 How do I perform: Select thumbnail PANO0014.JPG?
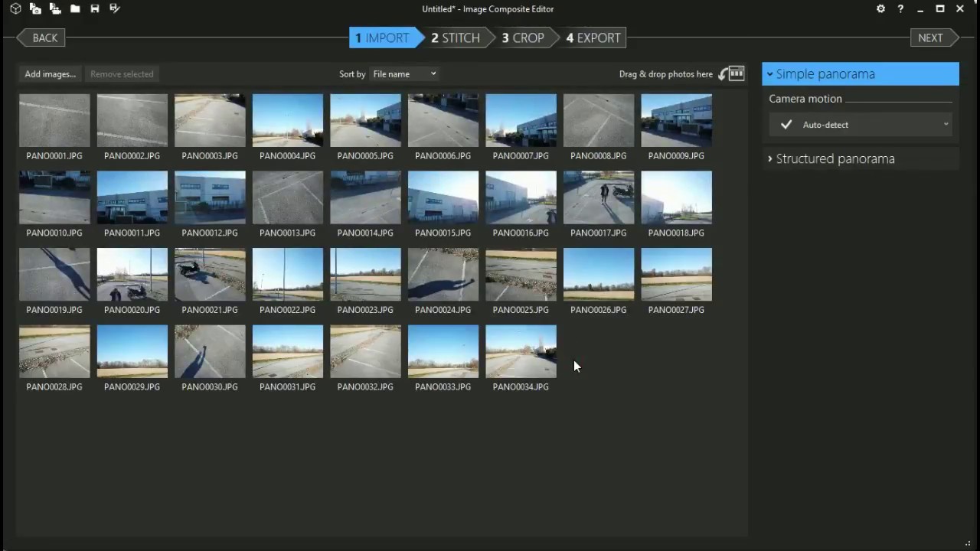click(365, 197)
